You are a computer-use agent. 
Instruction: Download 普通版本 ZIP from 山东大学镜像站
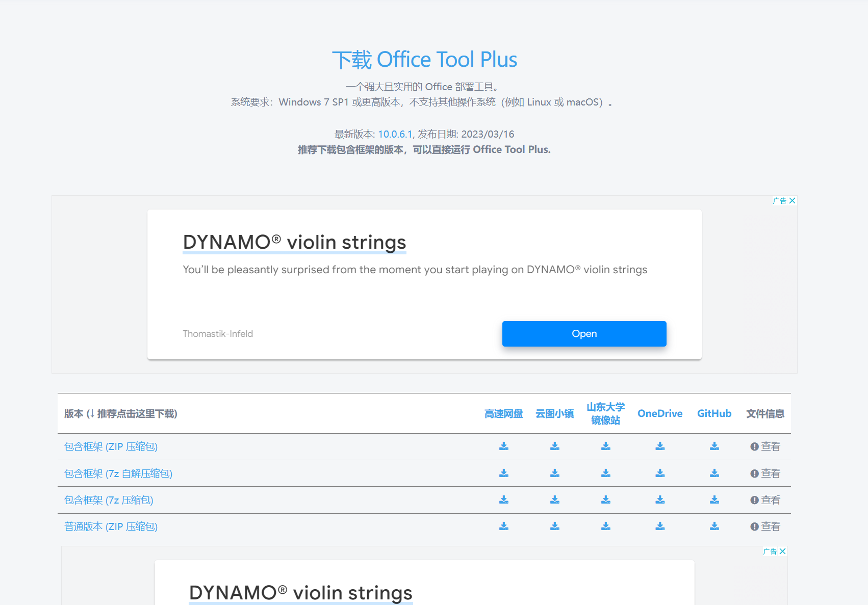click(606, 527)
